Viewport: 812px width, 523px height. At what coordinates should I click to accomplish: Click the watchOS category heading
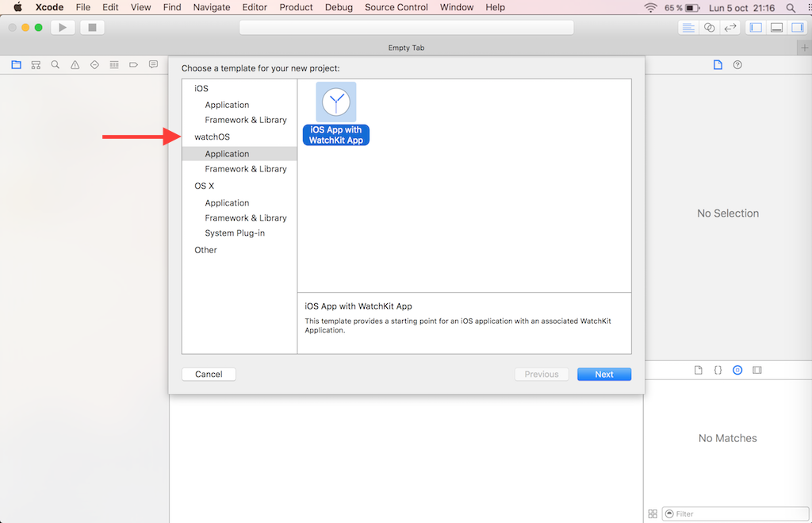pyautogui.click(x=212, y=137)
